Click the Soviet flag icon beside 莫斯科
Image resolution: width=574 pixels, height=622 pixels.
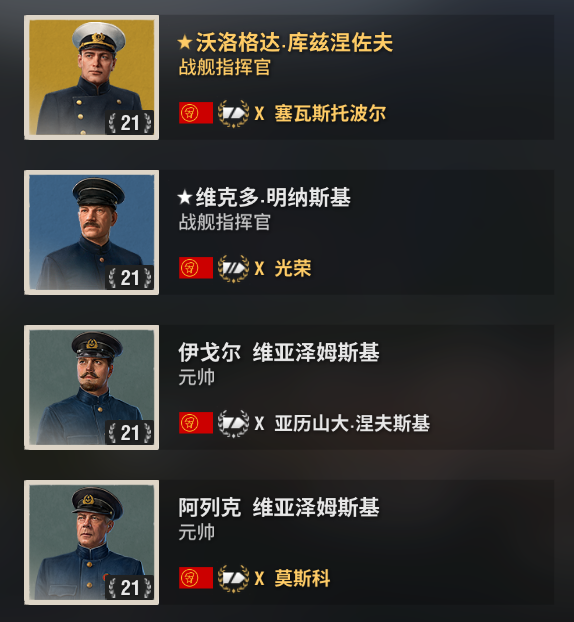click(x=196, y=578)
